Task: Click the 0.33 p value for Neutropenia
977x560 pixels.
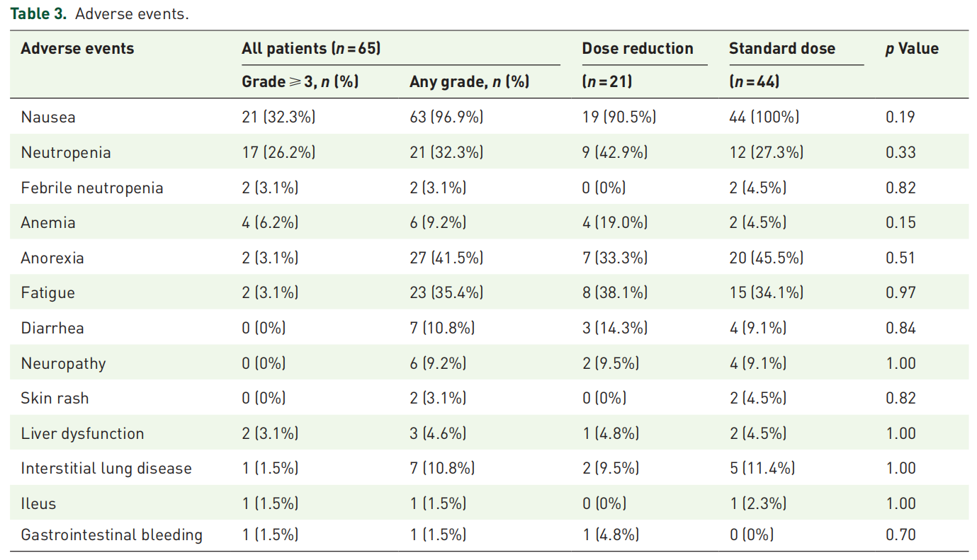Action: click(x=900, y=153)
